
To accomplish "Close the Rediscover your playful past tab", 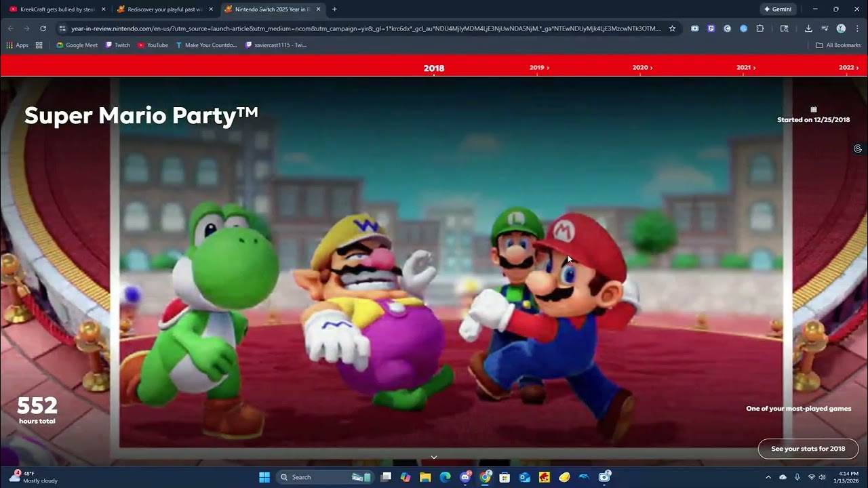I will [x=211, y=9].
